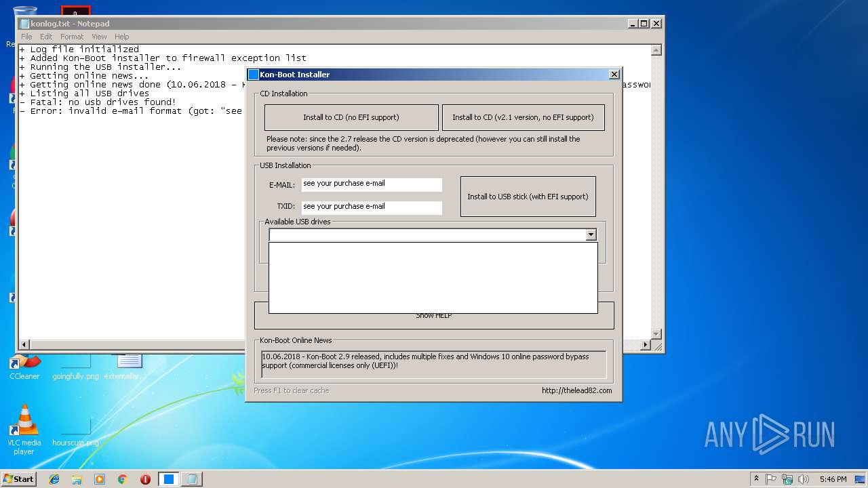Click the TXID input field
Screen dimensions: 868x488
[372, 207]
